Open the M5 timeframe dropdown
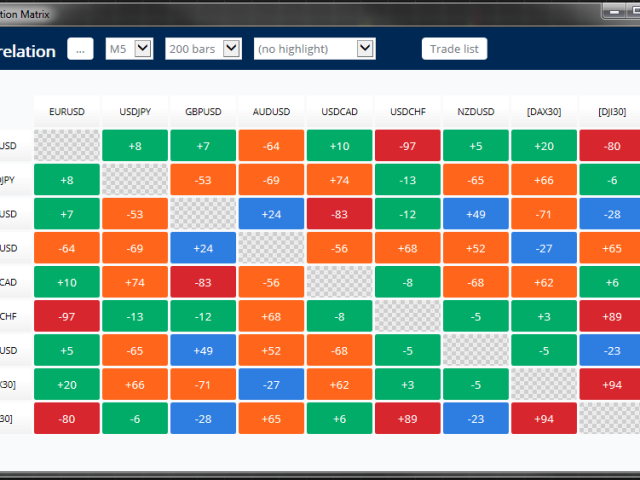The image size is (640, 480). click(128, 49)
